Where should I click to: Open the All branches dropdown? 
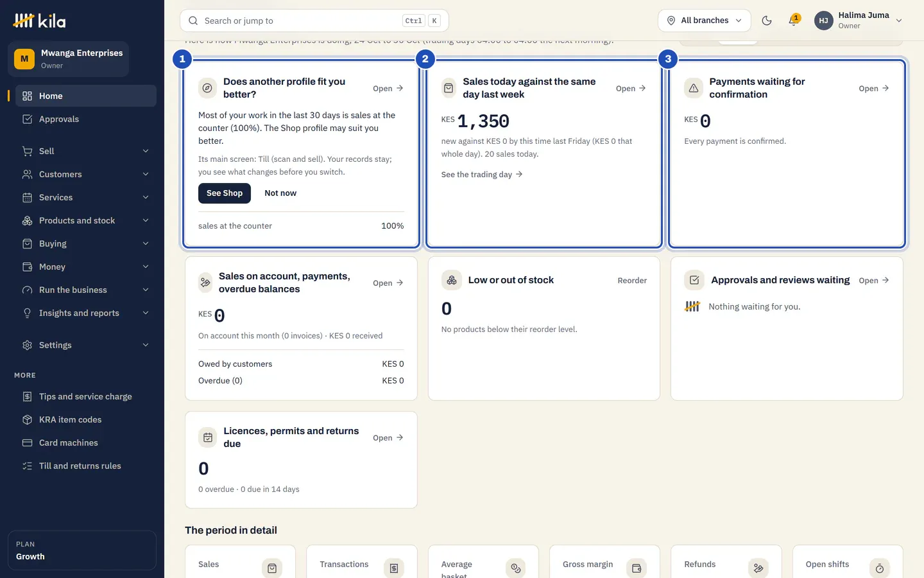point(705,21)
